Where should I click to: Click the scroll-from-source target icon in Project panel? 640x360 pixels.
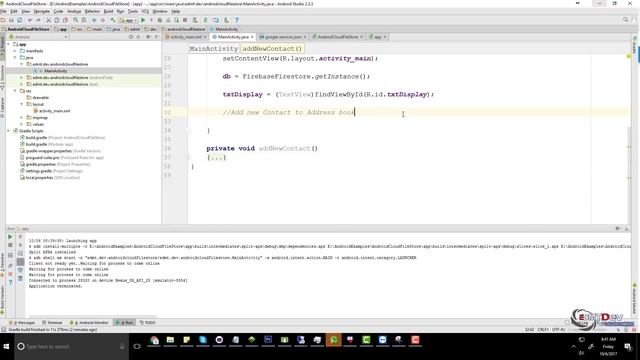(x=131, y=37)
